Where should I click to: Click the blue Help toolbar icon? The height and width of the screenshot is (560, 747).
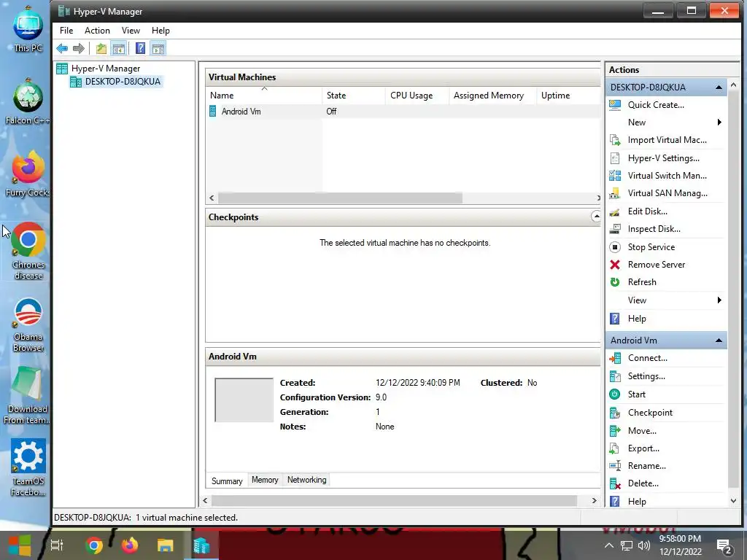(x=140, y=49)
